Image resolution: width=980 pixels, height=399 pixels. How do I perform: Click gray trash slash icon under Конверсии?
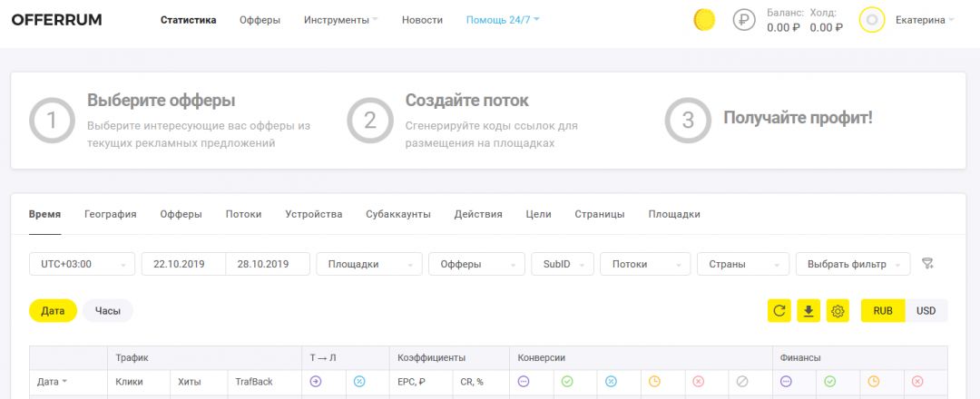click(742, 382)
